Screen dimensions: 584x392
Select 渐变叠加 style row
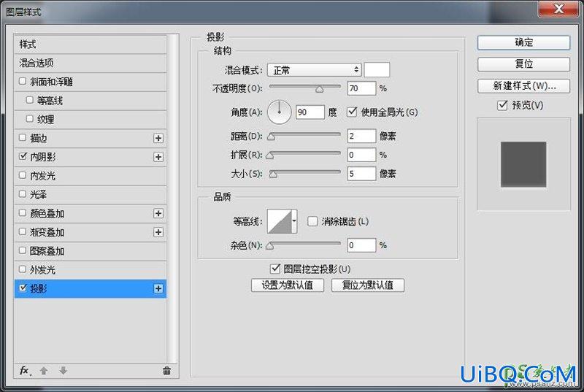(x=90, y=232)
